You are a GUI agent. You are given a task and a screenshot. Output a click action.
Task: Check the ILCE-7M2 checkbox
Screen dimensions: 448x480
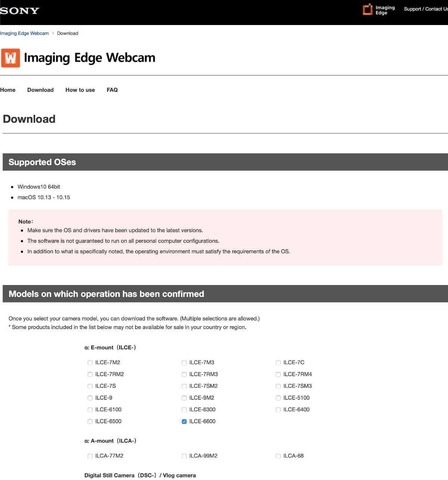tap(90, 363)
